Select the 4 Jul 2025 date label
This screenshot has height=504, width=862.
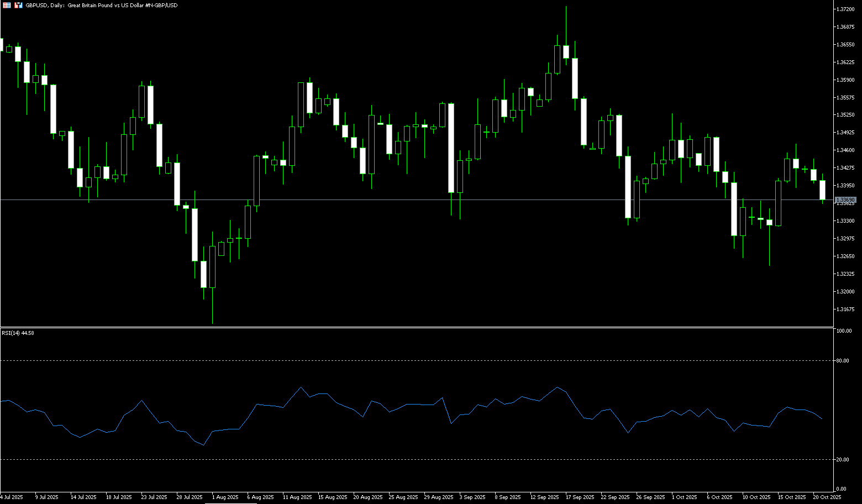[x=12, y=497]
